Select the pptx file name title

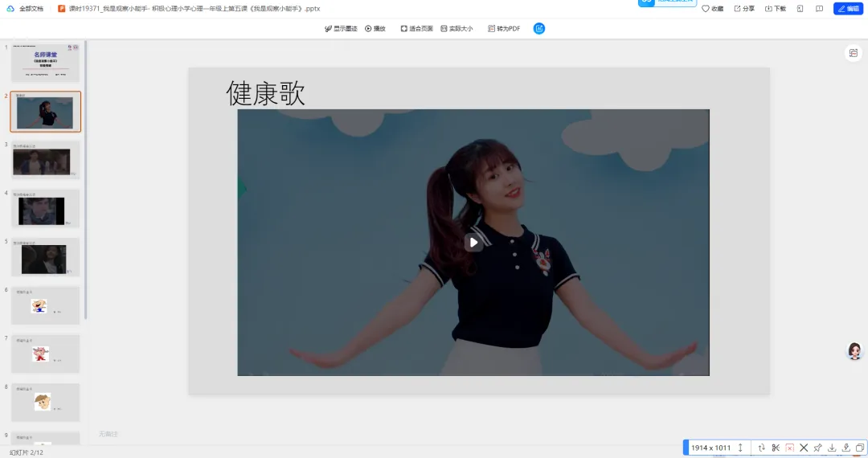pos(194,9)
